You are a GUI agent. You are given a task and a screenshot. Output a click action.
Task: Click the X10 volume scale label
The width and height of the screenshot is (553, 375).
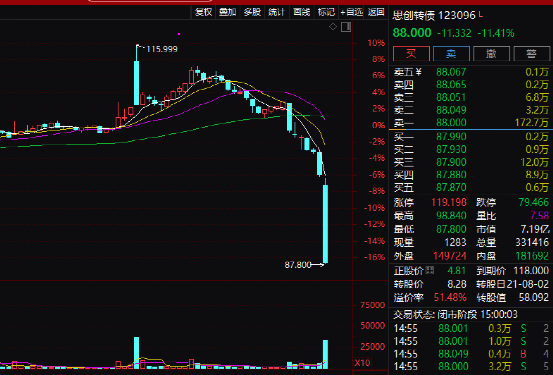[x=362, y=363]
